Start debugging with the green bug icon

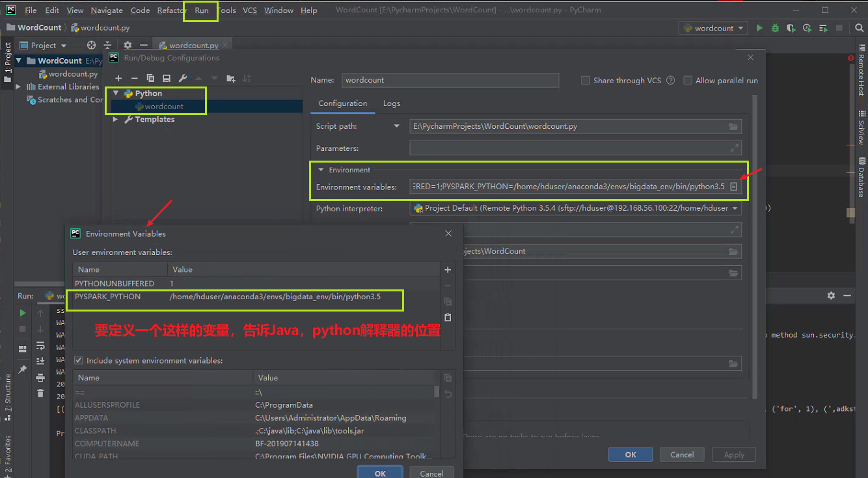775,28
